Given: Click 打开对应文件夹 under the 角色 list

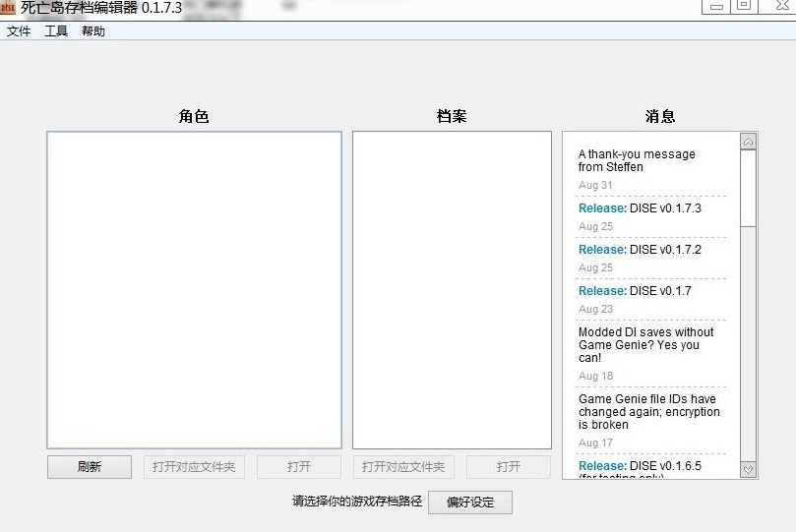Looking at the screenshot, I should click(194, 466).
